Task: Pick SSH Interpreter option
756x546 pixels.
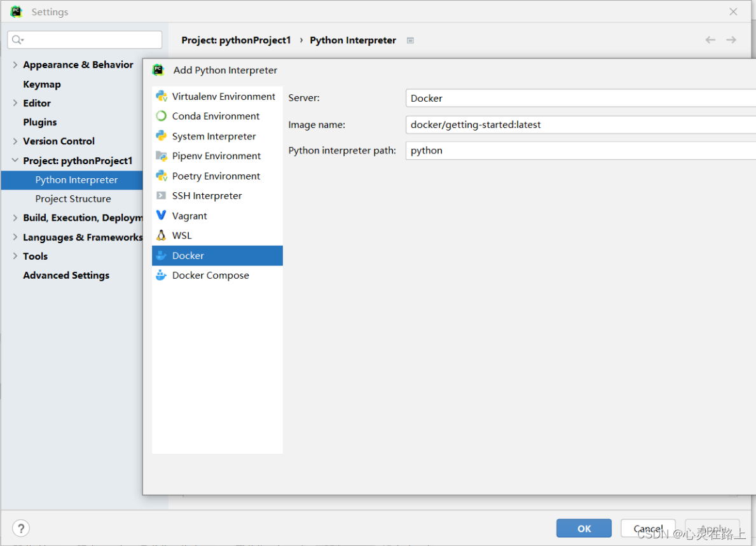Action: point(217,195)
